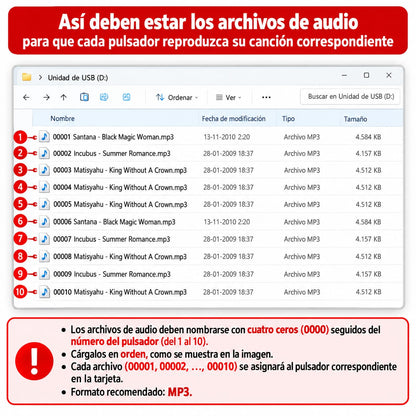Image resolution: width=416 pixels, height=416 pixels.
Task: Click the Archivo MP3 type of file 00003
Action: click(x=302, y=170)
